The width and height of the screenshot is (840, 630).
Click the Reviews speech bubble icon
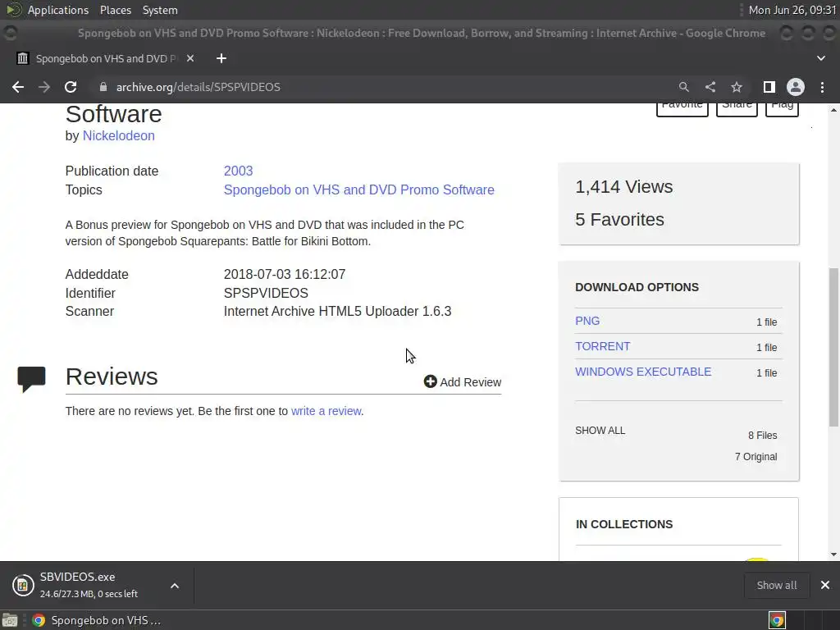click(32, 379)
